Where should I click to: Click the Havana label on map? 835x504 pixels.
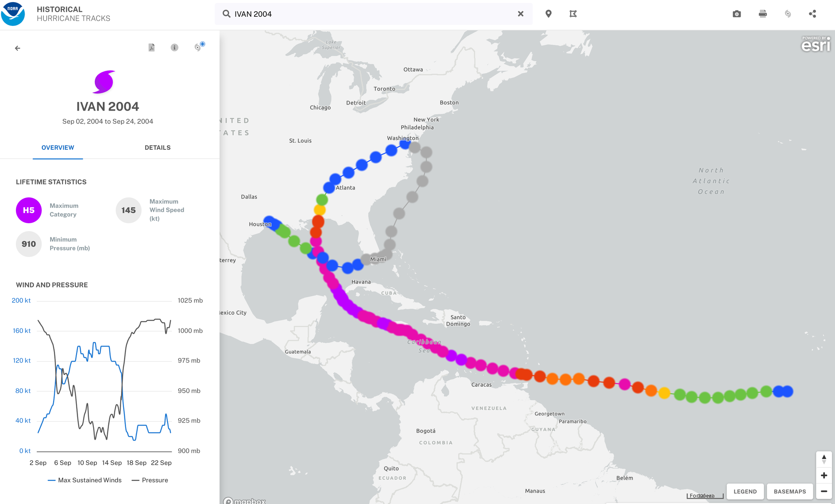[x=361, y=282]
